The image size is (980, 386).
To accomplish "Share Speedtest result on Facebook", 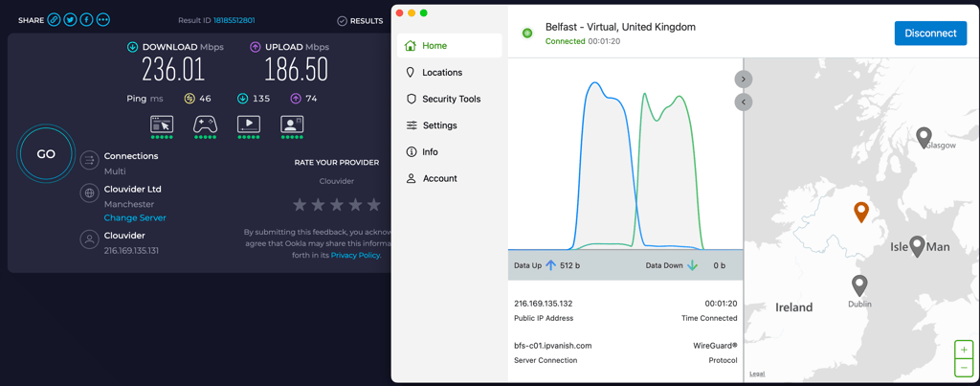I will tap(87, 20).
